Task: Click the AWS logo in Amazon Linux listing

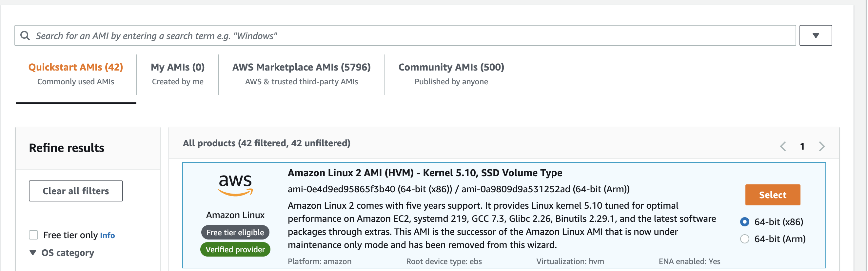Action: point(235,185)
